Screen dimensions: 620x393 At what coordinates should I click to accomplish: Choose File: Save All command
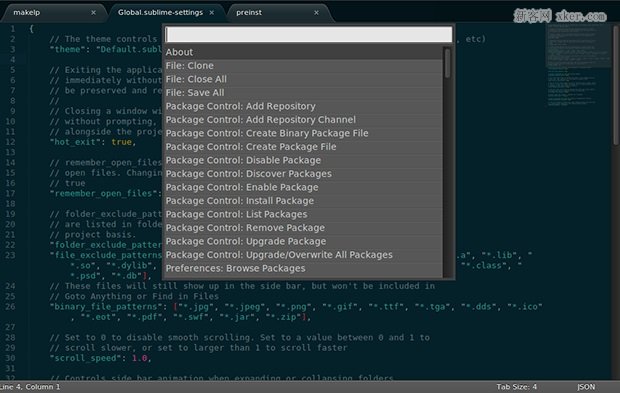point(303,93)
